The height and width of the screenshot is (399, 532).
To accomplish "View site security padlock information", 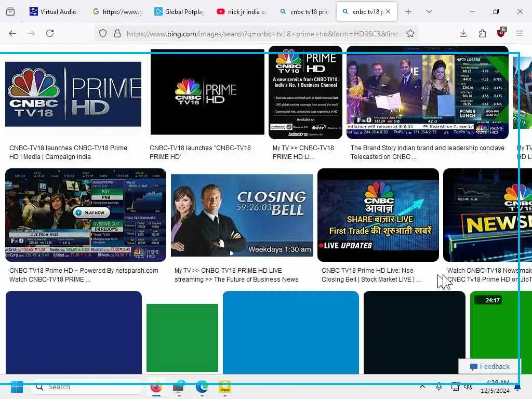I will point(117,33).
